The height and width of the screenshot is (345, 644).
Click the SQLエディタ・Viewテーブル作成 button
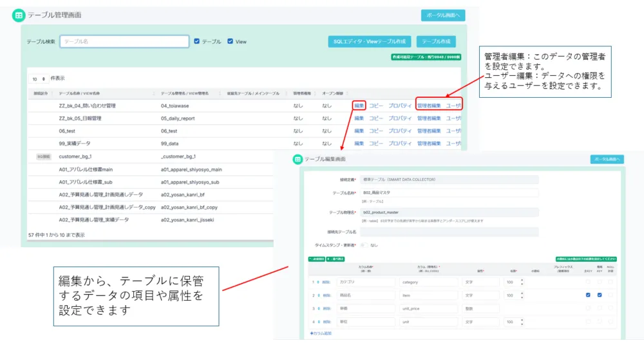(369, 41)
